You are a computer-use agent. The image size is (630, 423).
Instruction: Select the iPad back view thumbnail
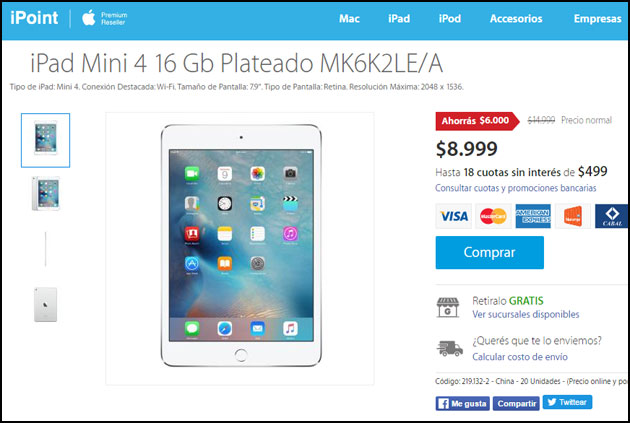[45, 304]
